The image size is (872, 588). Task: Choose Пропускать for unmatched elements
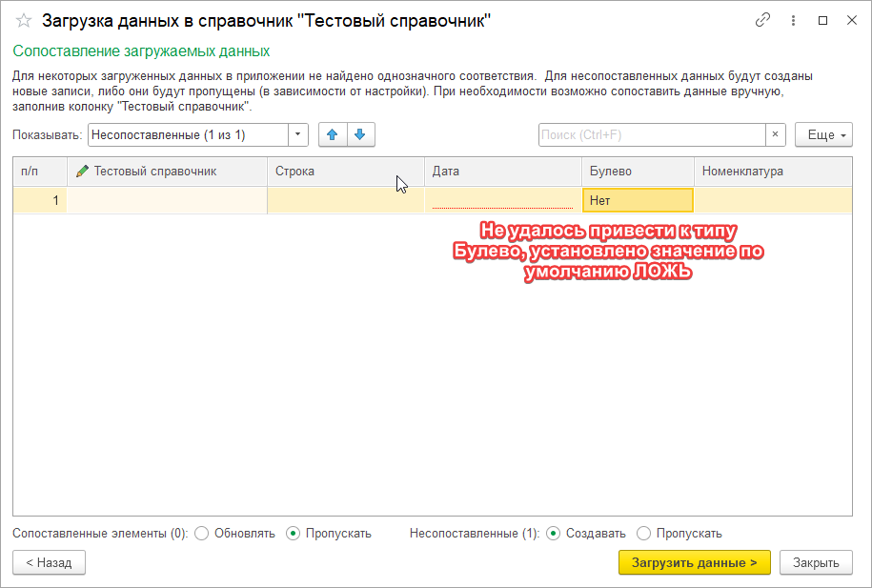click(x=644, y=534)
